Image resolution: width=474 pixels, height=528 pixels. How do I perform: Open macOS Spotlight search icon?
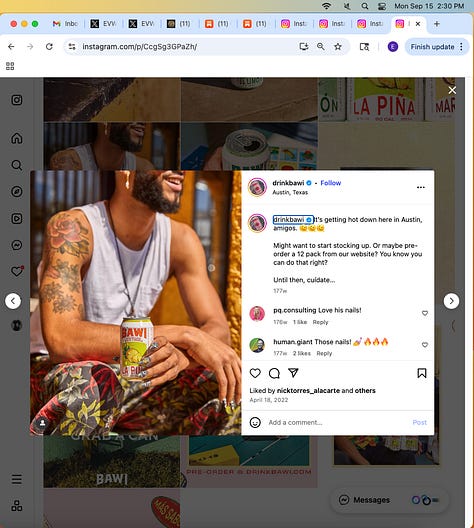(365, 6)
